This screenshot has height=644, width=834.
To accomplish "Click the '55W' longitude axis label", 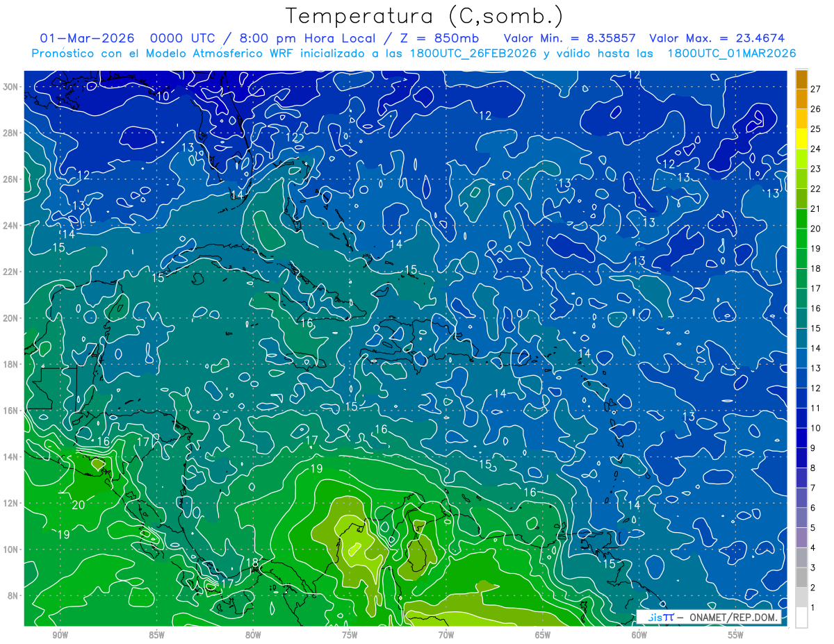I will point(736,635).
